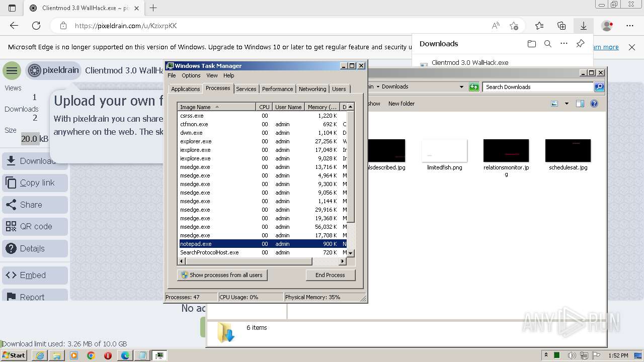
Task: Open Help menu in Task Manager
Action: click(x=229, y=75)
